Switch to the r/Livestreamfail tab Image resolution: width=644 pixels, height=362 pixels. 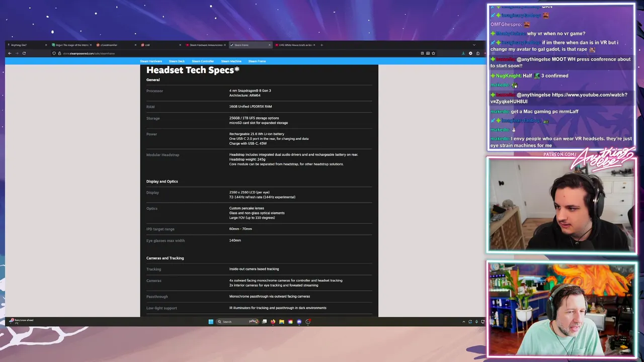(116, 45)
